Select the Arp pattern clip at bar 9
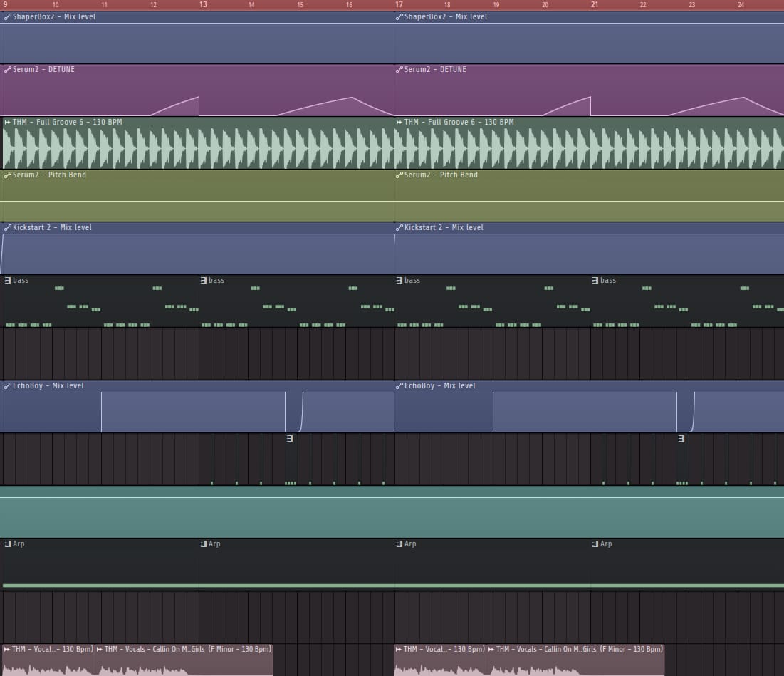 pyautogui.click(x=100, y=565)
